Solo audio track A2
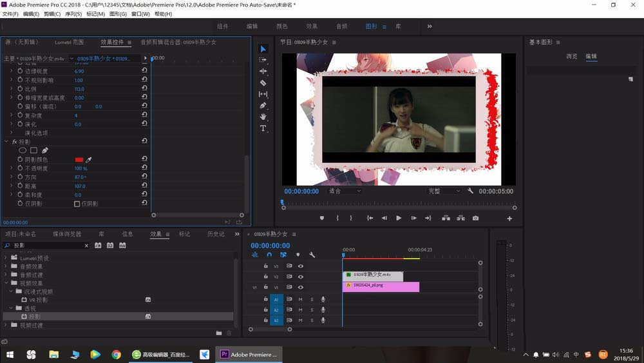This screenshot has height=363, width=644. click(312, 310)
